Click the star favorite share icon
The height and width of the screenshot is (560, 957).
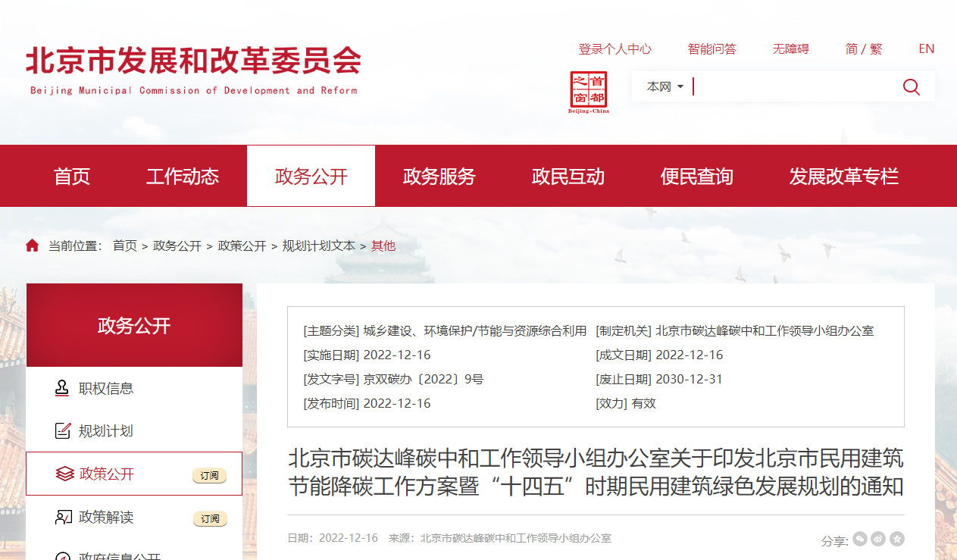point(896,539)
